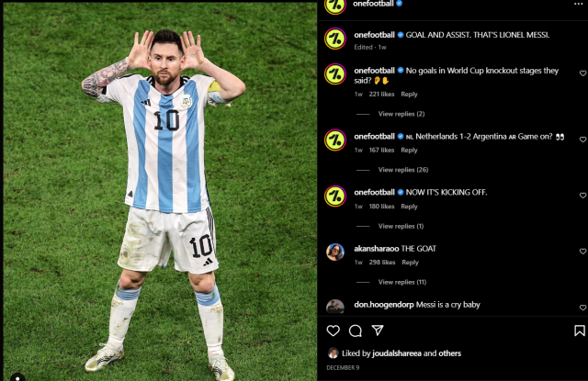Like the 'Messi is a cry baby' comment

tap(582, 308)
